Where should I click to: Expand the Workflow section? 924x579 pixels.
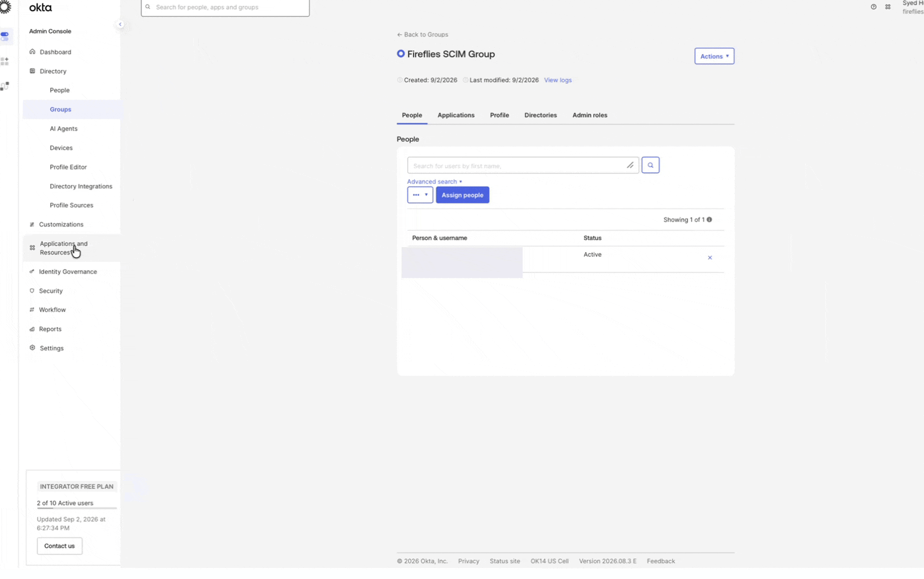click(x=52, y=310)
